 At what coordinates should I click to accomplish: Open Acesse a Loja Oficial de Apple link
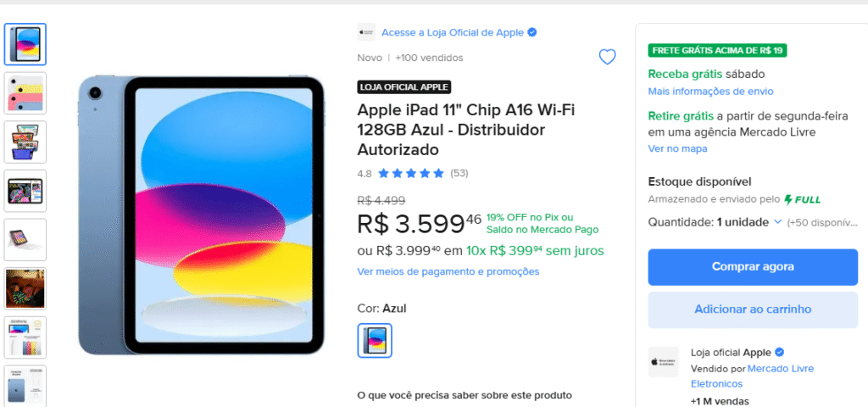point(453,33)
